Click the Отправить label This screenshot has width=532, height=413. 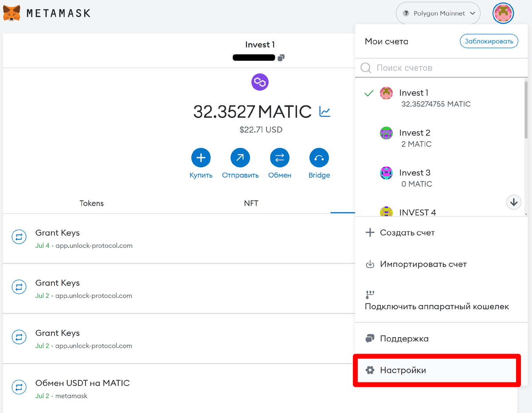[x=240, y=175]
